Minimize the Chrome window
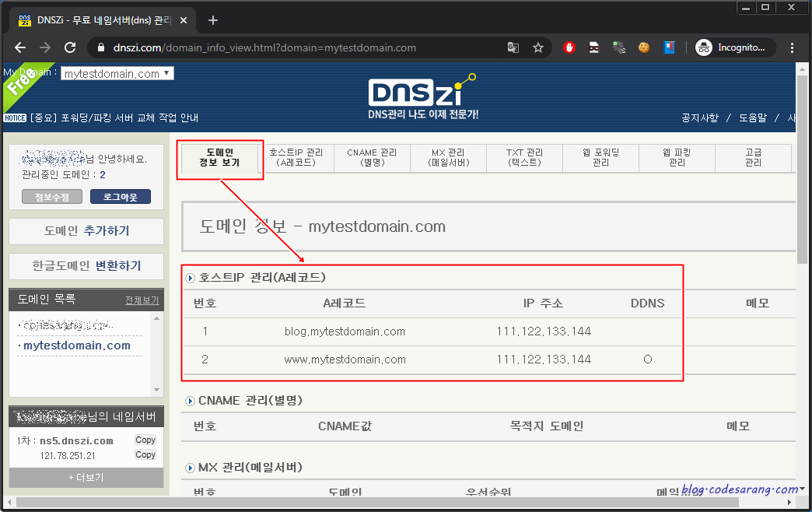 (746, 7)
